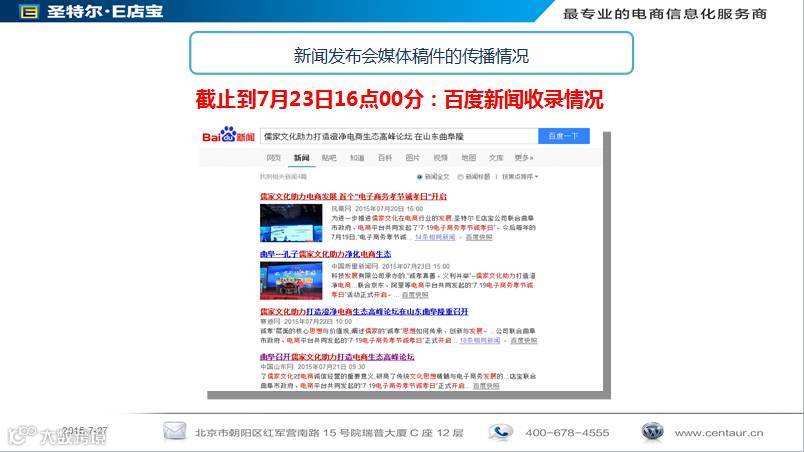
Task: Switch to the 网页 tab
Action: [273, 158]
